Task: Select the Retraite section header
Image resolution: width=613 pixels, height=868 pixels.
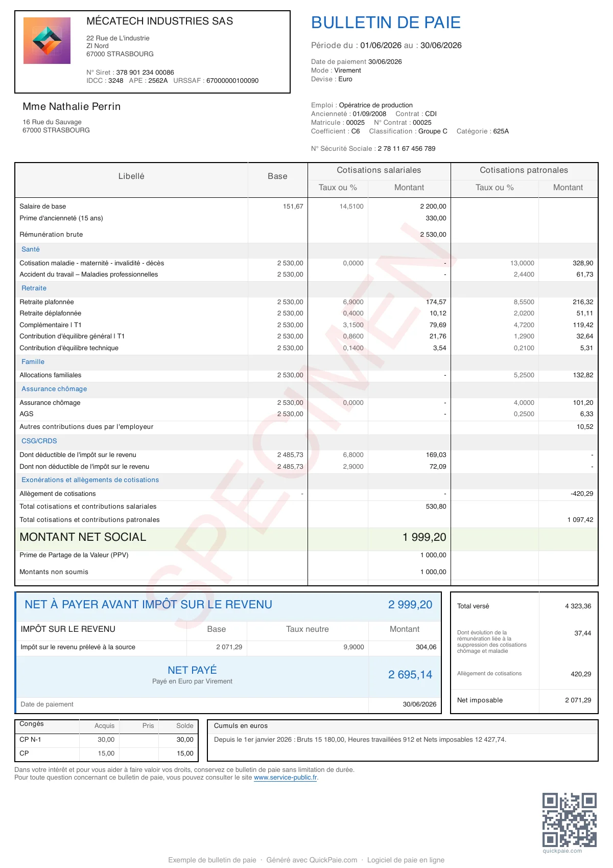Action: point(34,288)
